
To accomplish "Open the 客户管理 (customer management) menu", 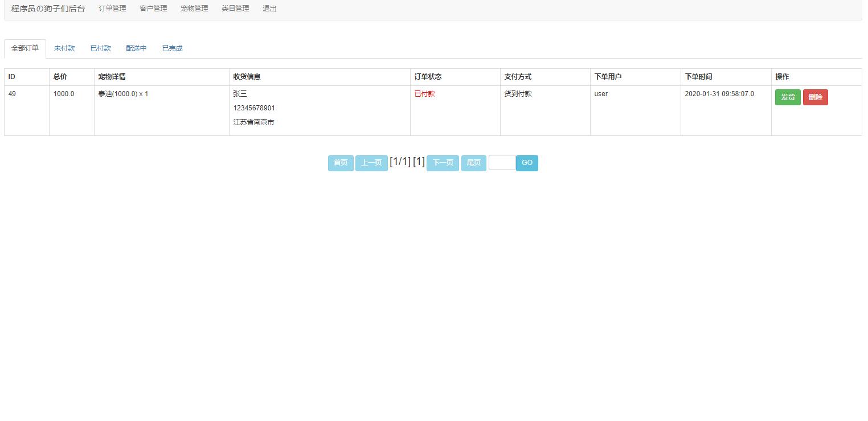I will [153, 9].
